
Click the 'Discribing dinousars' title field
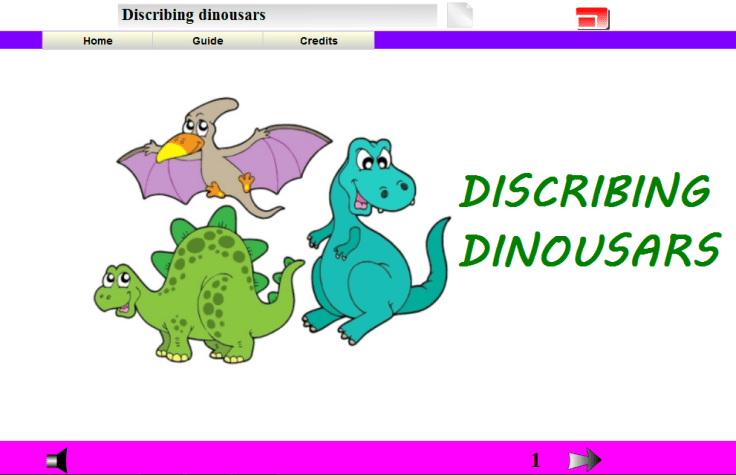[277, 15]
